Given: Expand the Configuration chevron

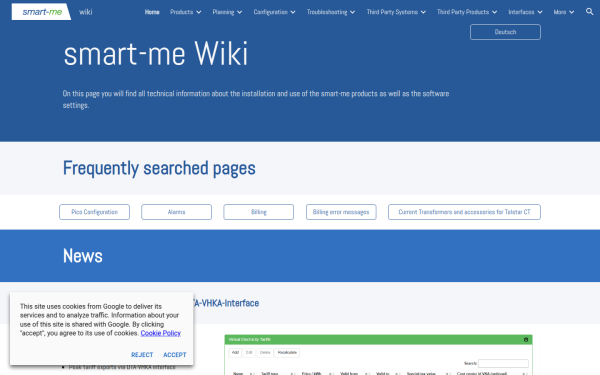Looking at the screenshot, I should point(293,12).
